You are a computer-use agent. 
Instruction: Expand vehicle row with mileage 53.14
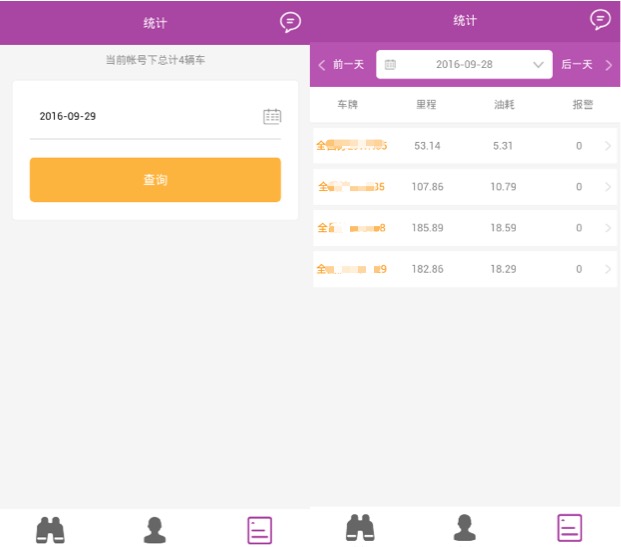(608, 146)
